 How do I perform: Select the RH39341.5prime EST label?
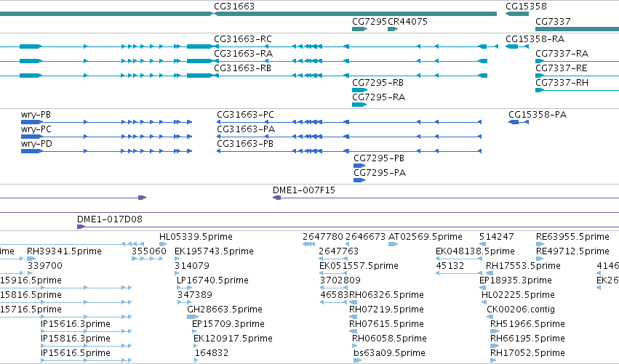point(64,251)
